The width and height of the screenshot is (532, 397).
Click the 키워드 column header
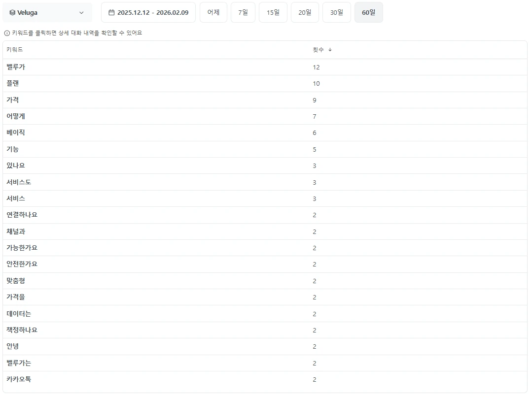click(15, 50)
